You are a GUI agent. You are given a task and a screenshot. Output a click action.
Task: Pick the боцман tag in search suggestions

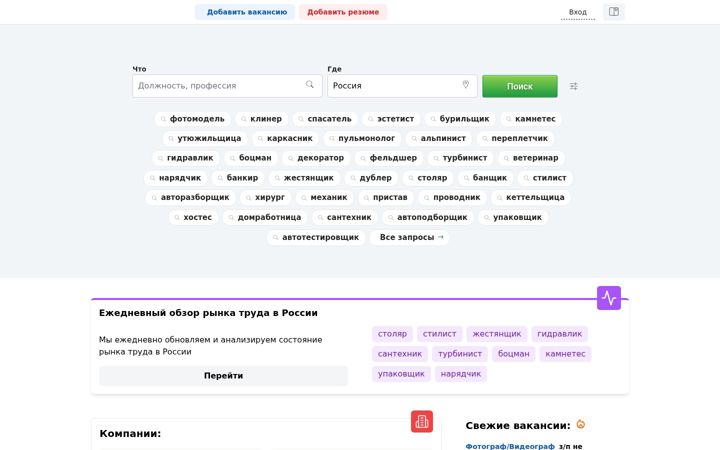click(251, 158)
